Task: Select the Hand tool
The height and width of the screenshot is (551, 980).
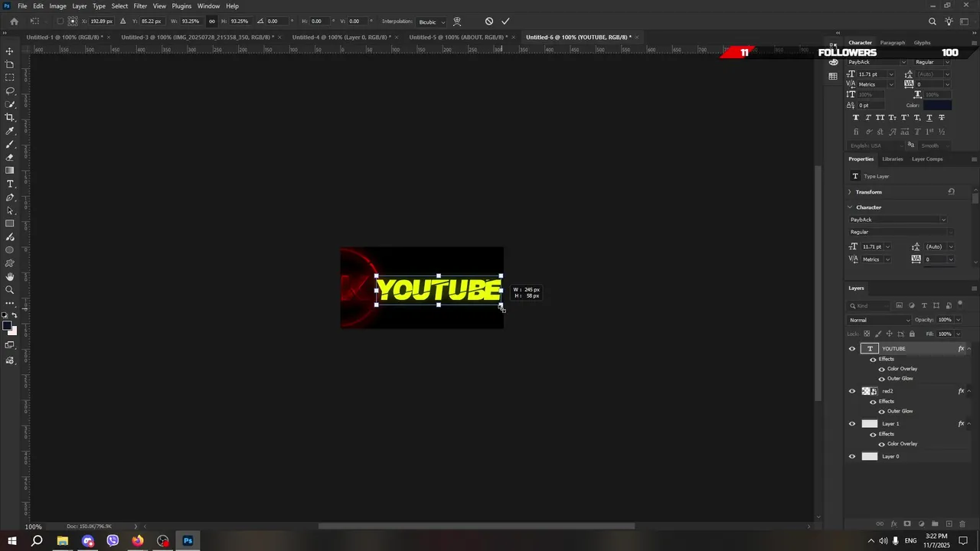Action: pos(10,276)
